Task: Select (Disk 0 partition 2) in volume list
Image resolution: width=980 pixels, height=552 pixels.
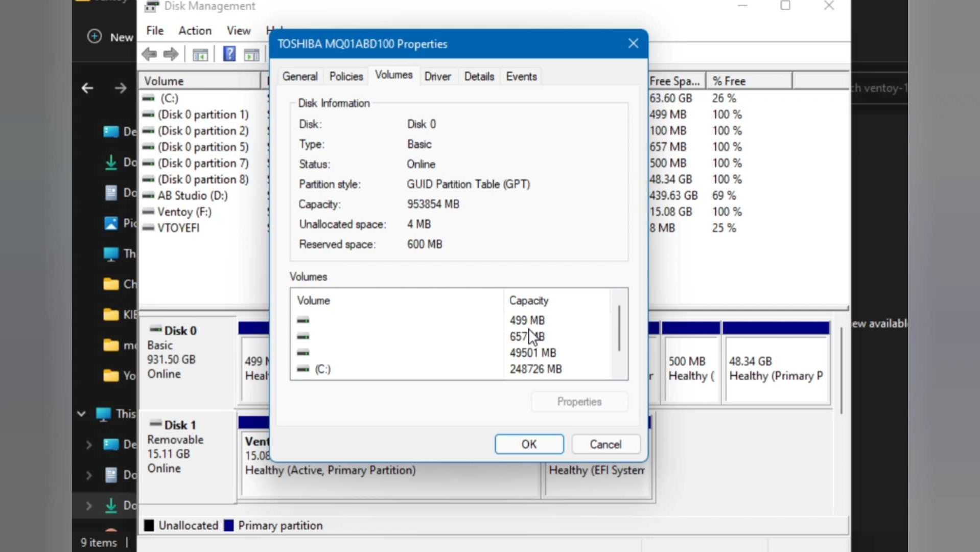Action: (x=203, y=131)
